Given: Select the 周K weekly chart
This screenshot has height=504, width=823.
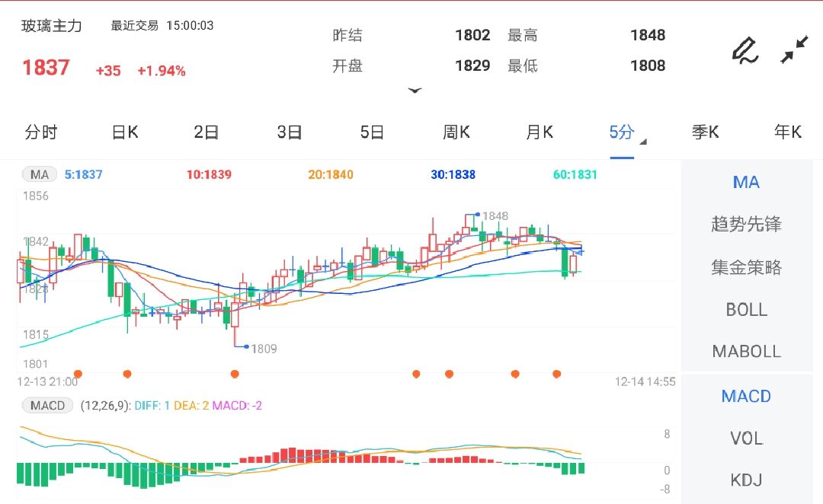Looking at the screenshot, I should click(456, 132).
